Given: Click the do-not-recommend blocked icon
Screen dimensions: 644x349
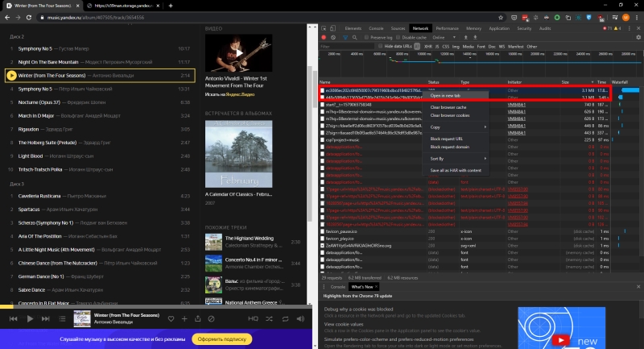Looking at the screenshot, I should pos(211,318).
